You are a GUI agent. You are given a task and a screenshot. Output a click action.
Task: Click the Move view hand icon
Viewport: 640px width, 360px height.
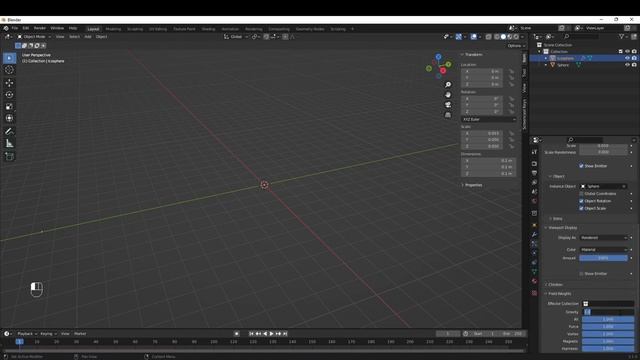point(448,95)
